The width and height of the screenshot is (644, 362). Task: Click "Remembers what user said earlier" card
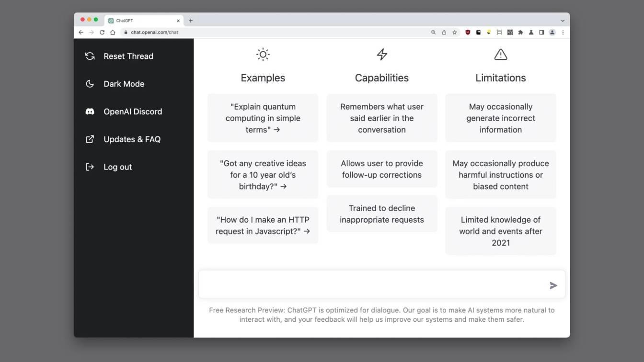tap(382, 118)
